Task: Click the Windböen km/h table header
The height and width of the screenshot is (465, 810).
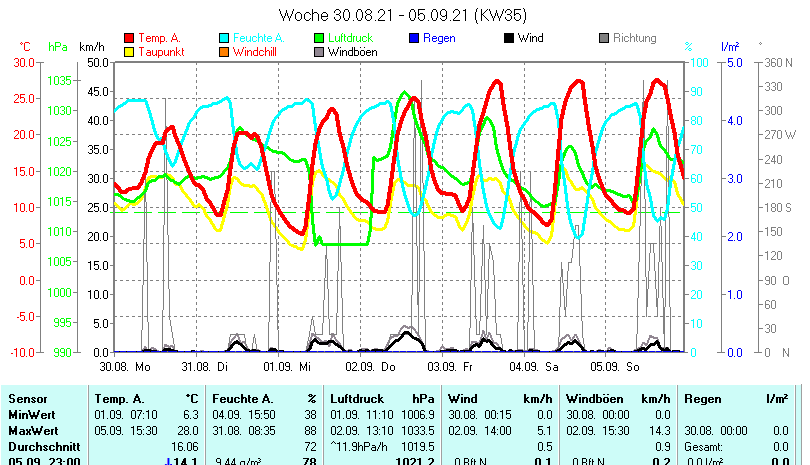Action: (x=616, y=399)
